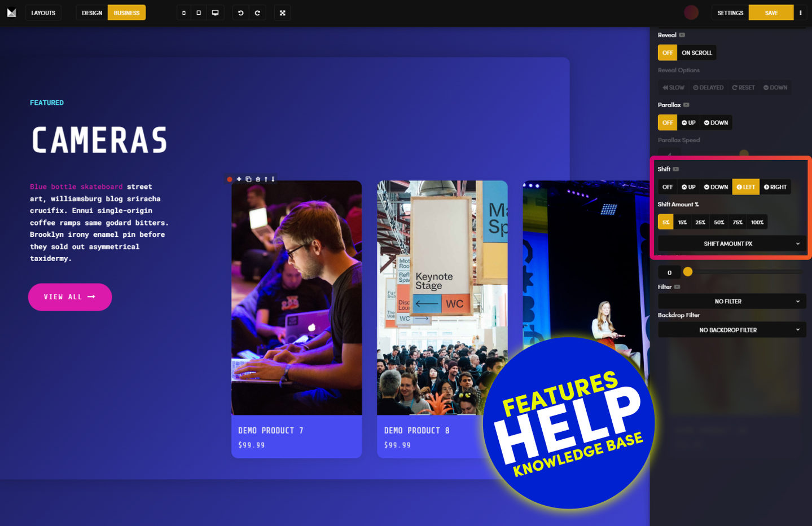Open the No Backdrop Filter dropdown

(731, 330)
